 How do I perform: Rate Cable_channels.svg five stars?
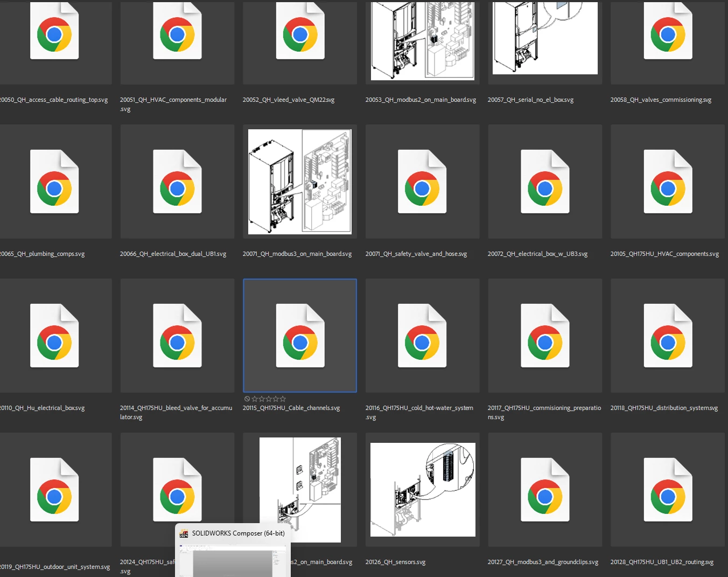[283, 399]
